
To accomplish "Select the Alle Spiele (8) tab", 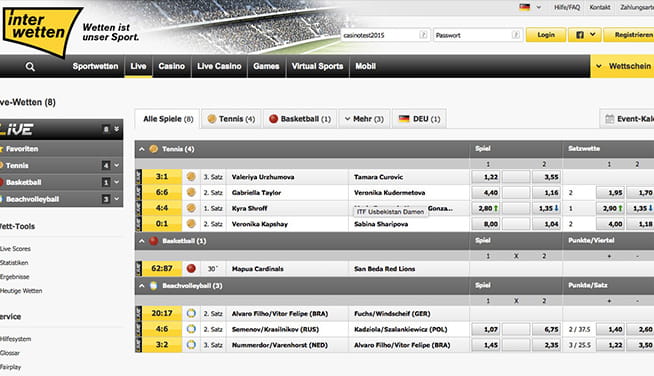I will [x=168, y=119].
